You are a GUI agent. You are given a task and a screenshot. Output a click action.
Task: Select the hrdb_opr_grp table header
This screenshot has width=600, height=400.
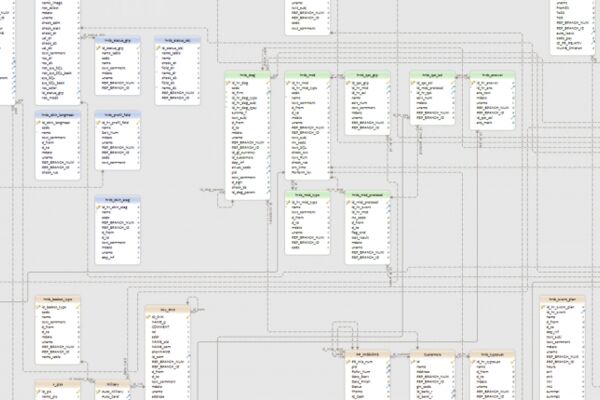[x=367, y=75]
